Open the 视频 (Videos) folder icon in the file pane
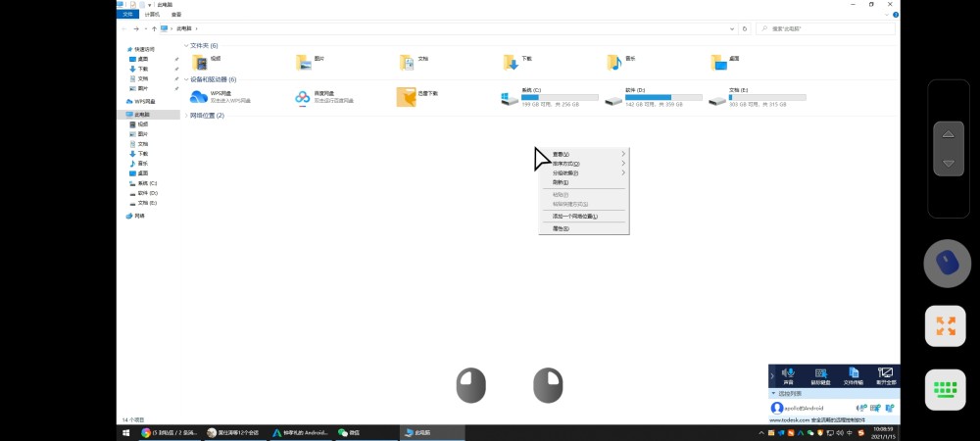Image resolution: width=980 pixels, height=441 pixels. click(x=199, y=63)
